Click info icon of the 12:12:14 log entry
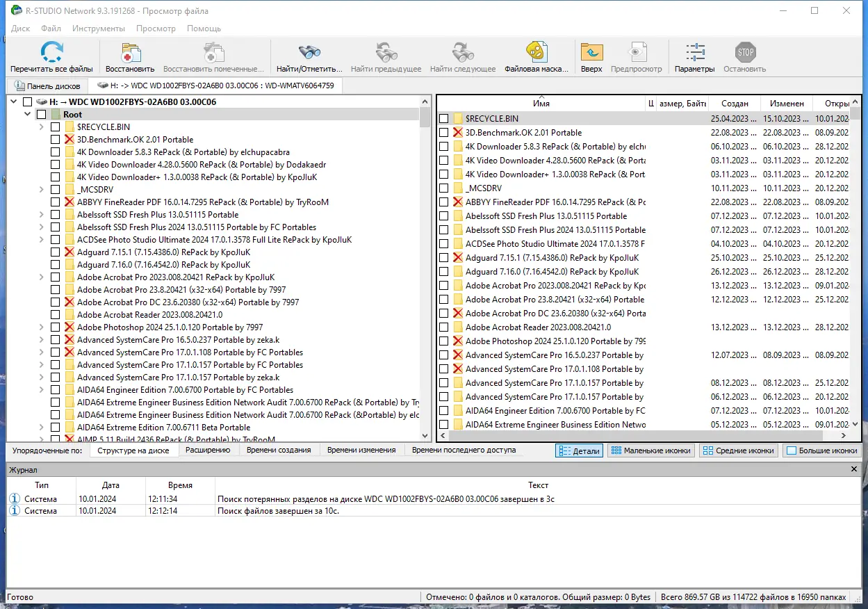This screenshot has height=609, width=868. click(x=15, y=511)
